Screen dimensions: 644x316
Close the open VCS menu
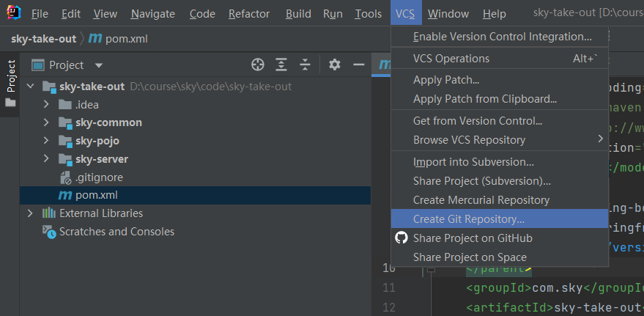(405, 14)
